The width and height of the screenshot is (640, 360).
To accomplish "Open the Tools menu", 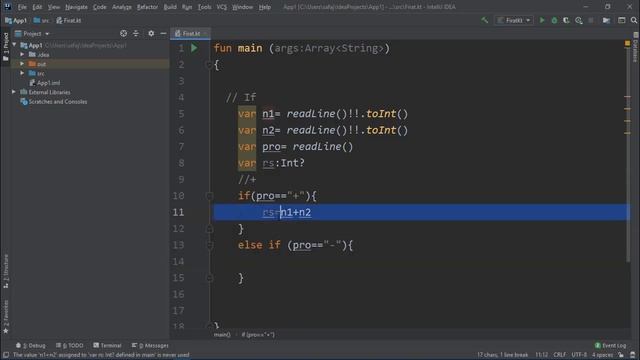I will pyautogui.click(x=204, y=7).
